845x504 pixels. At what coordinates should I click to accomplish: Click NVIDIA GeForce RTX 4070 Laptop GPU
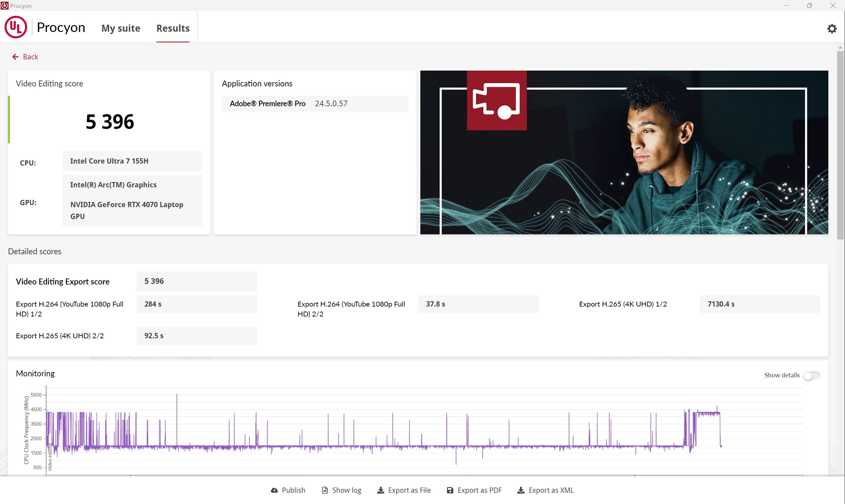tap(127, 210)
